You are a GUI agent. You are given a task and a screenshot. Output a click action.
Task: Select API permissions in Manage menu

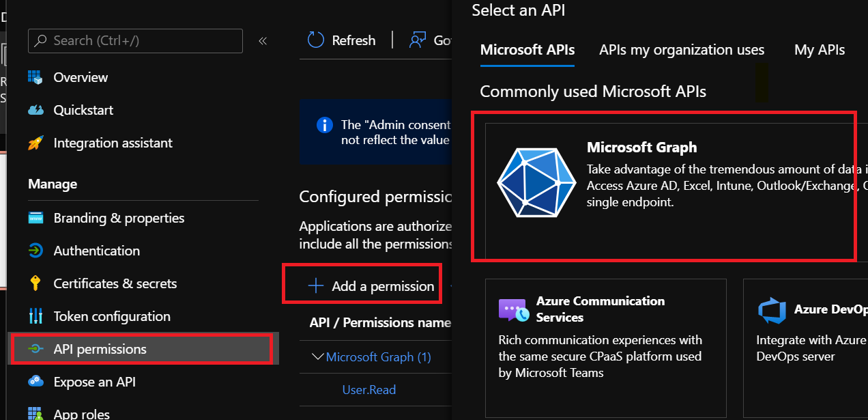tap(100, 349)
